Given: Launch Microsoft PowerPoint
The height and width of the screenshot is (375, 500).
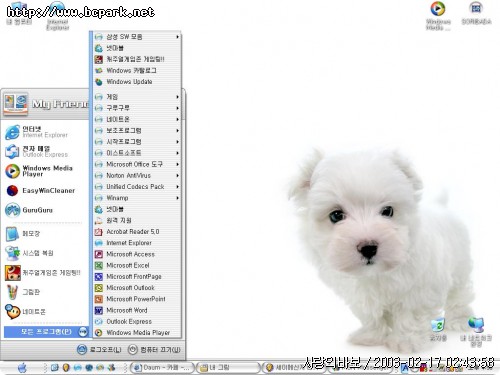Looking at the screenshot, I should 137,299.
